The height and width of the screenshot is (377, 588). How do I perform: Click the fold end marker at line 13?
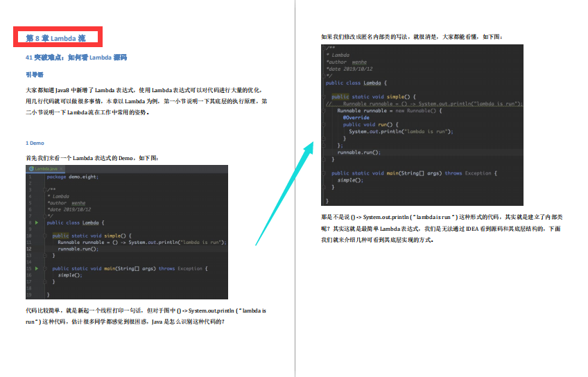(44, 255)
